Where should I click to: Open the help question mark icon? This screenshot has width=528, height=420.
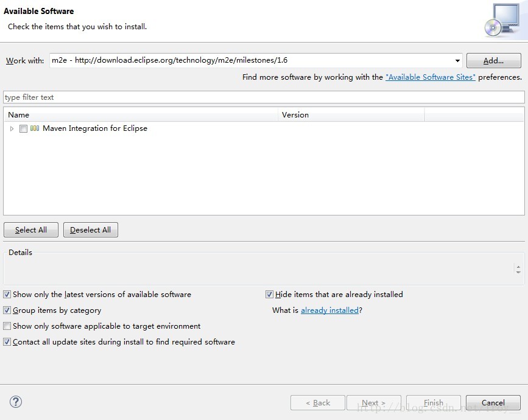16,402
